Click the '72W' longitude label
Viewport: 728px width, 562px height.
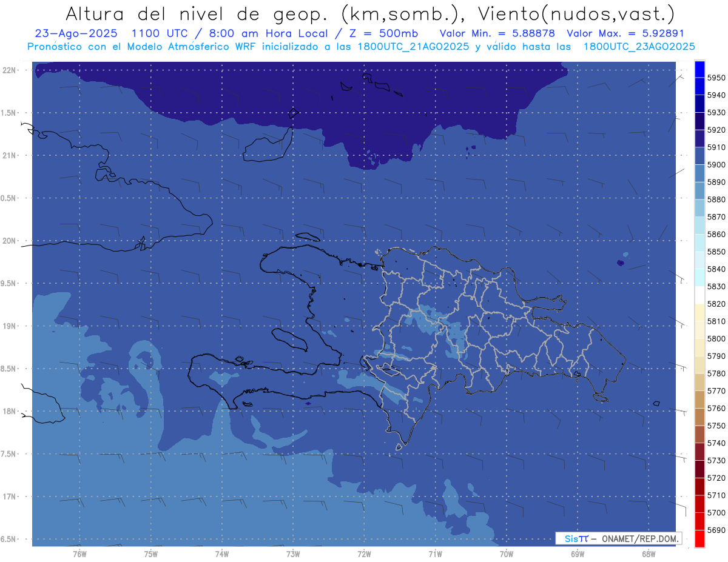(x=364, y=554)
